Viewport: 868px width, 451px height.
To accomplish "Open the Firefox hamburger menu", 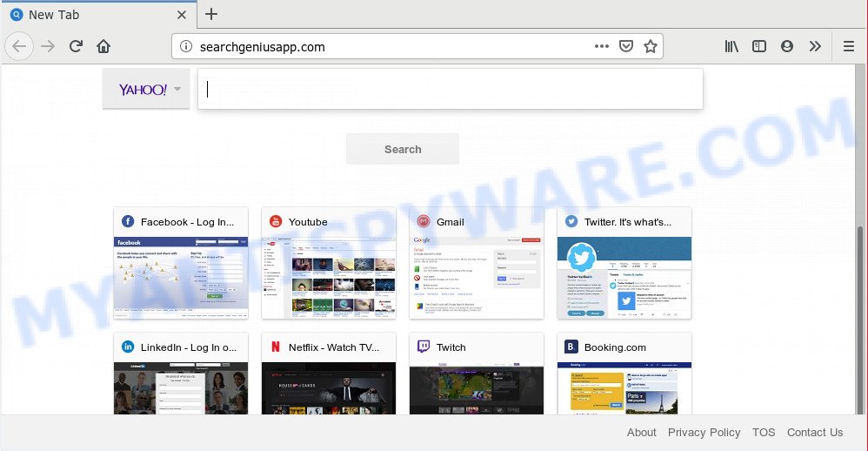I will tap(849, 46).
